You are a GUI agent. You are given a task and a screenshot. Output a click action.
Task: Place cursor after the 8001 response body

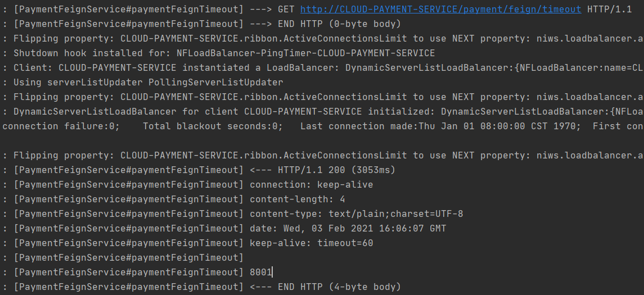click(272, 273)
